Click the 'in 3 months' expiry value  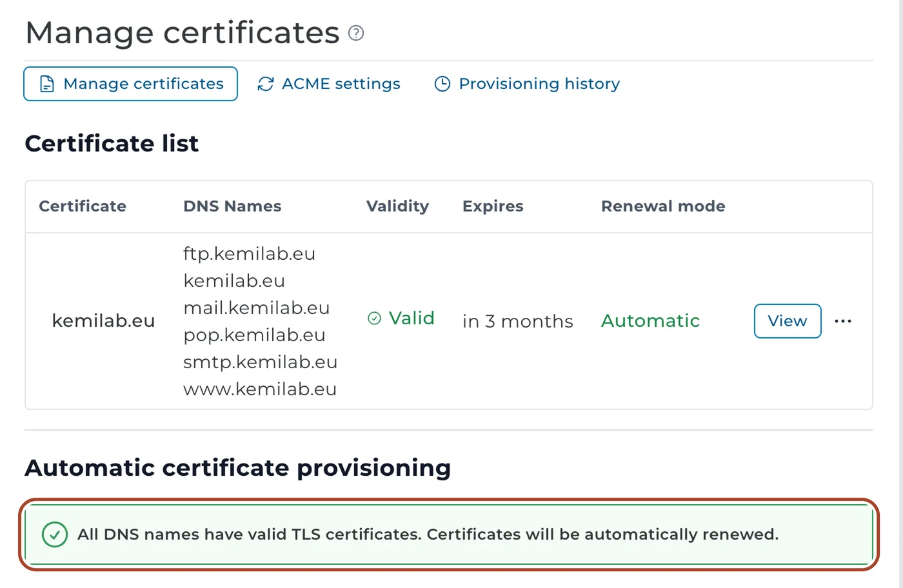tap(518, 321)
